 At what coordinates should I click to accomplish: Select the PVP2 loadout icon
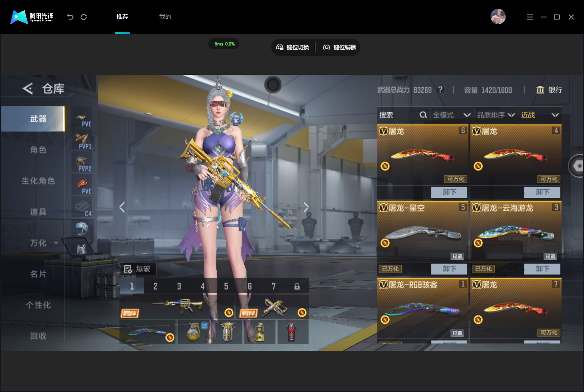pos(82,164)
